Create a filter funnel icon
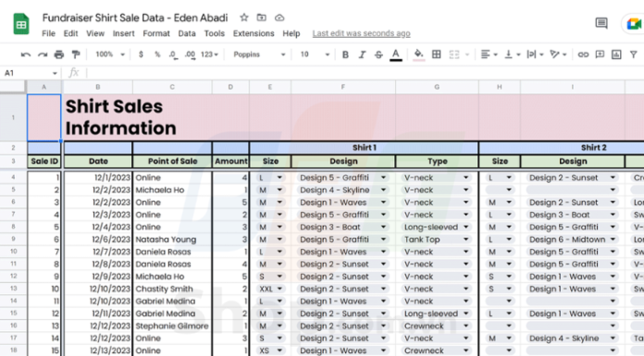The image size is (644, 356). (x=633, y=55)
